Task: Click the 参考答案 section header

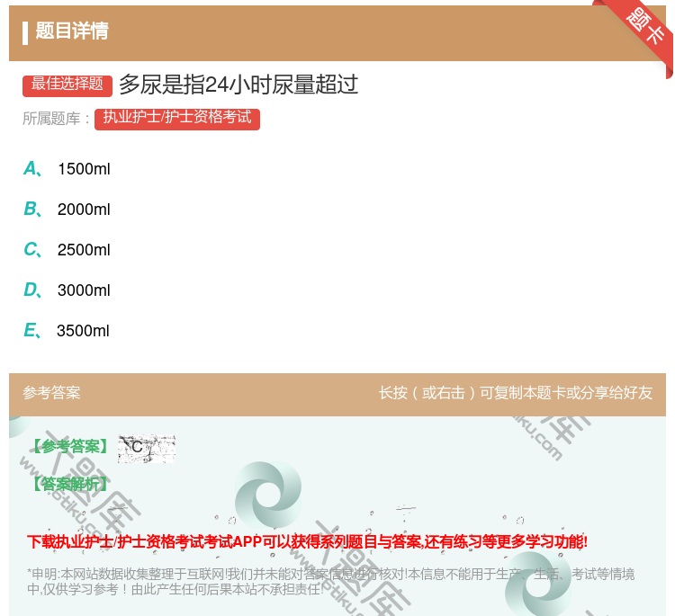Action: click(x=51, y=393)
